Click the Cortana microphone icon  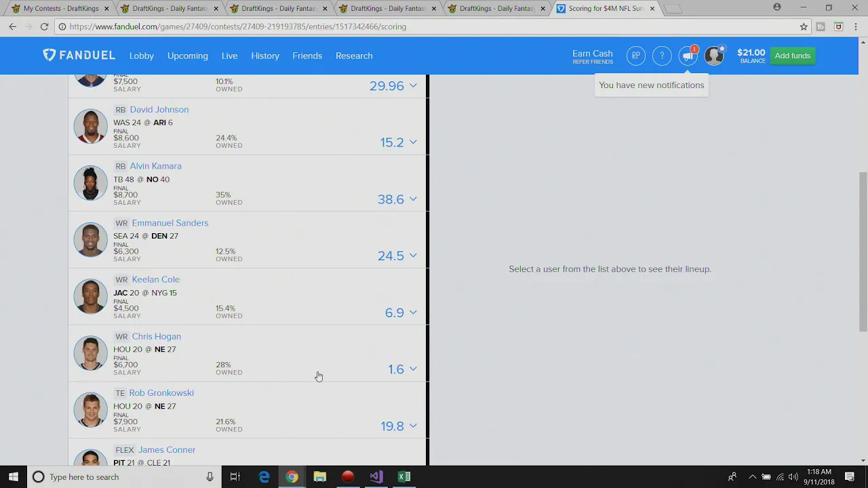click(x=210, y=477)
